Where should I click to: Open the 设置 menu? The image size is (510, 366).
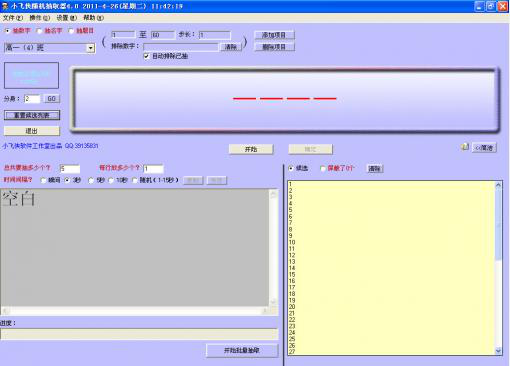tap(66, 18)
